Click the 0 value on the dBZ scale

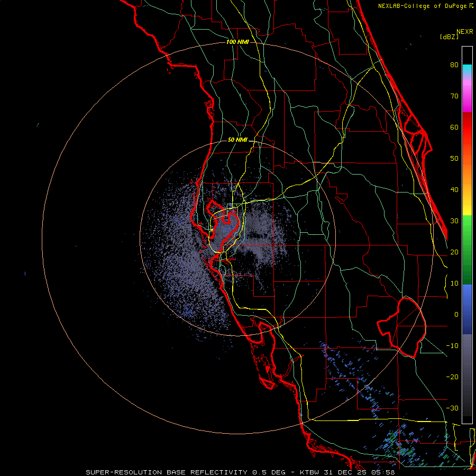456,315
